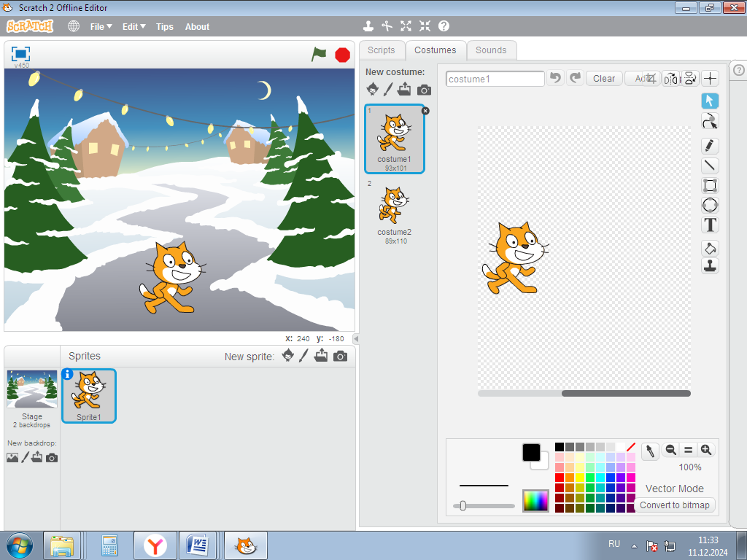Select the Color a shape fill tool
Screen dimensions: 747x560
point(710,248)
